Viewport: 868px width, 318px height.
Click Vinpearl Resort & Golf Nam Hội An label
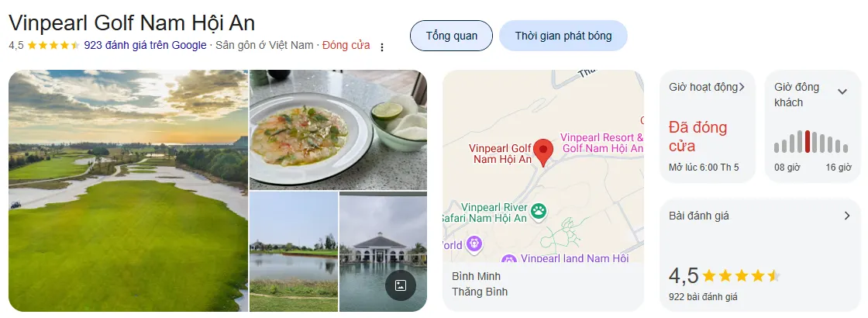601,143
